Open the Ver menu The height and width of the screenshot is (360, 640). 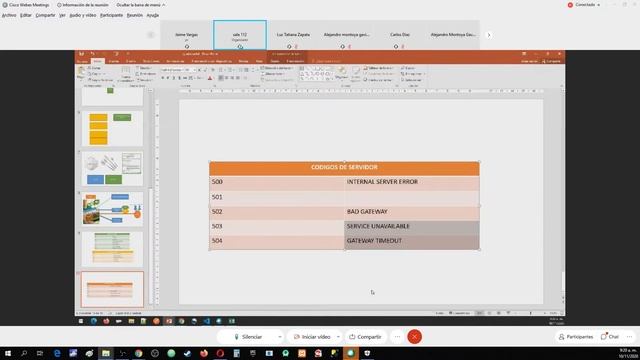pos(62,15)
